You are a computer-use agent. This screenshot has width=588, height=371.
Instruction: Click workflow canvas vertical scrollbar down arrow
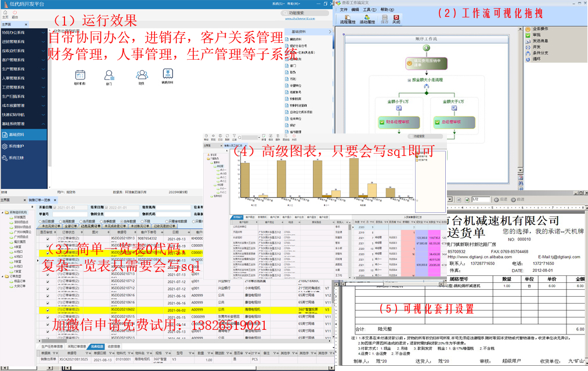coord(520,170)
